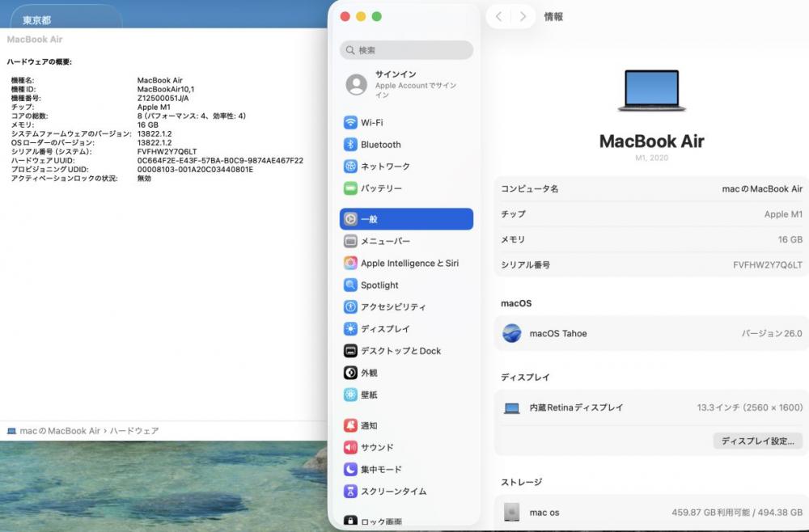This screenshot has height=532, width=809.
Task: Click アクティベーションロックの状況 value 無効
Action: point(144,179)
